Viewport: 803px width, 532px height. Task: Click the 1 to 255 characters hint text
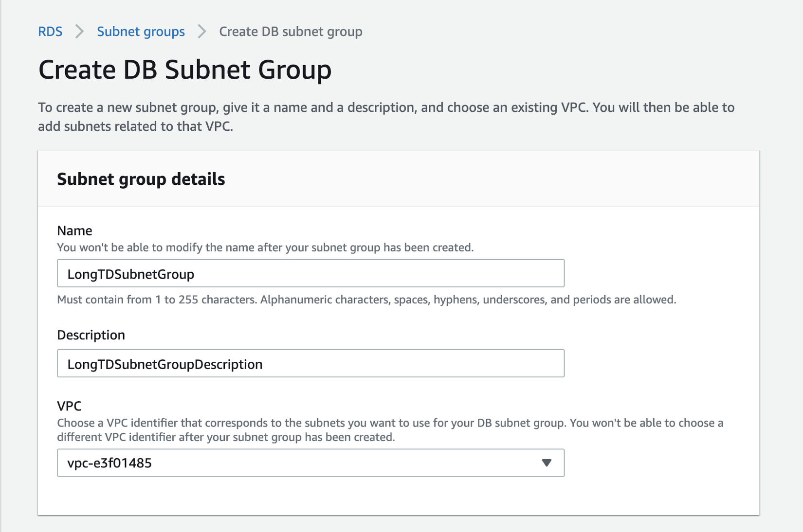(x=366, y=300)
